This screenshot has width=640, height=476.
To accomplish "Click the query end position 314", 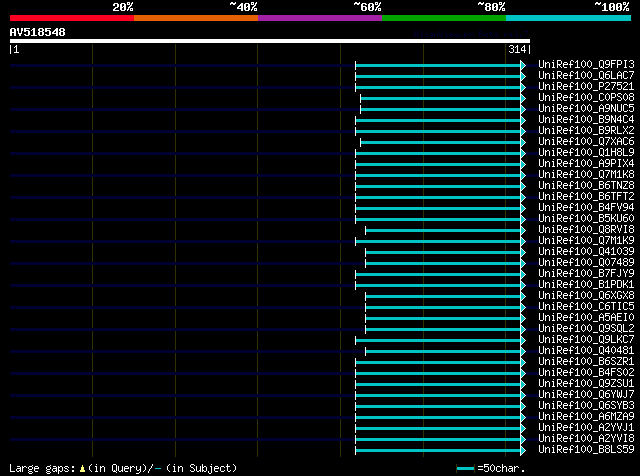I will coord(517,49).
